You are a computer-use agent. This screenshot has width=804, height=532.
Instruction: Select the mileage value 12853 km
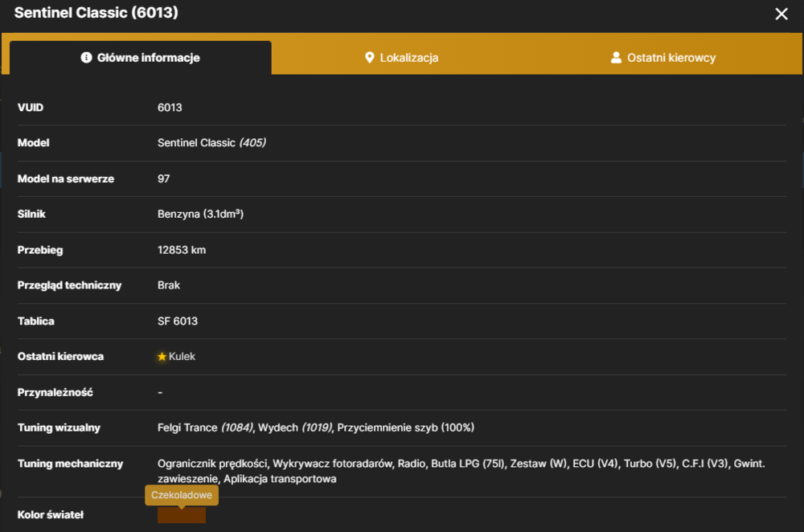[182, 250]
